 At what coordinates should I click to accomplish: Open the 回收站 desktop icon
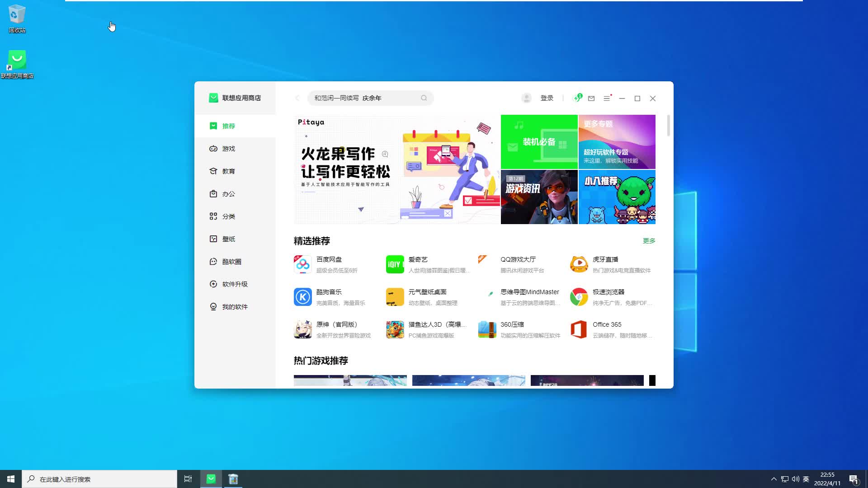point(17,19)
